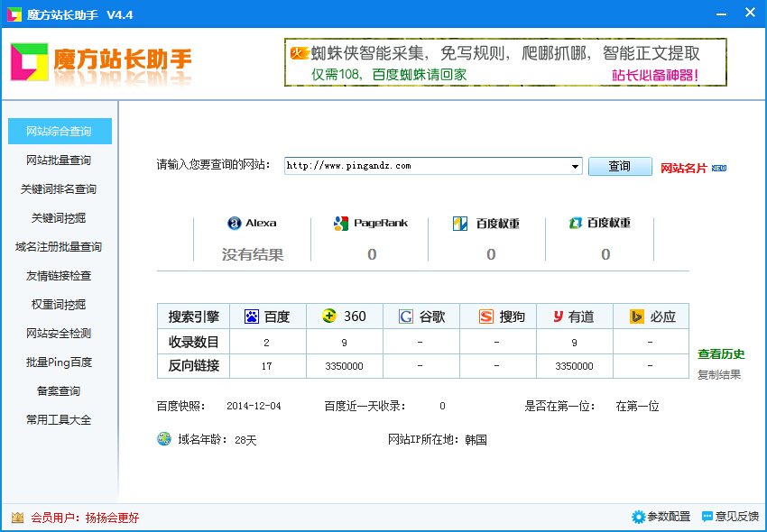Click the title bar app icon
The width and height of the screenshot is (767, 532).
click(x=14, y=14)
